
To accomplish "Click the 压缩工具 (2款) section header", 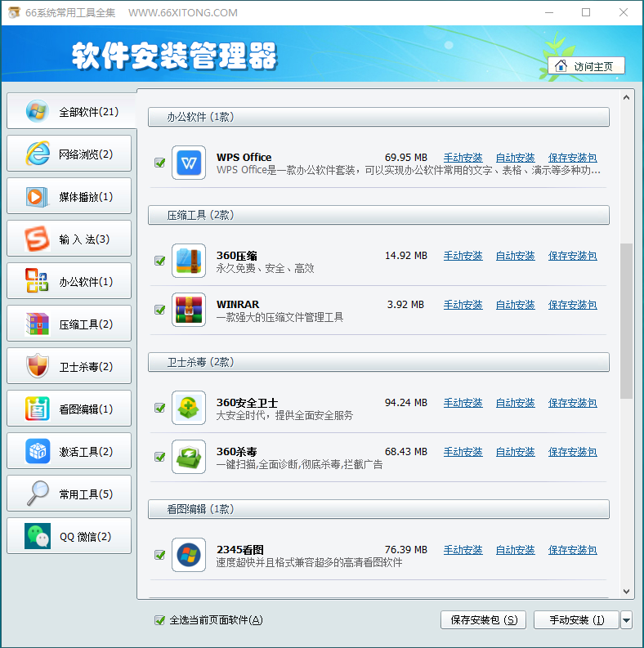I will pyautogui.click(x=378, y=215).
